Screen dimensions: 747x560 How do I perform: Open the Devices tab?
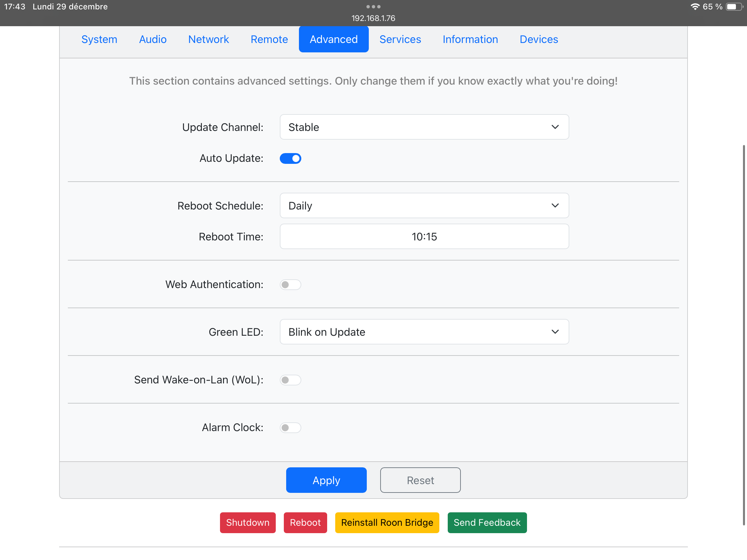click(538, 40)
